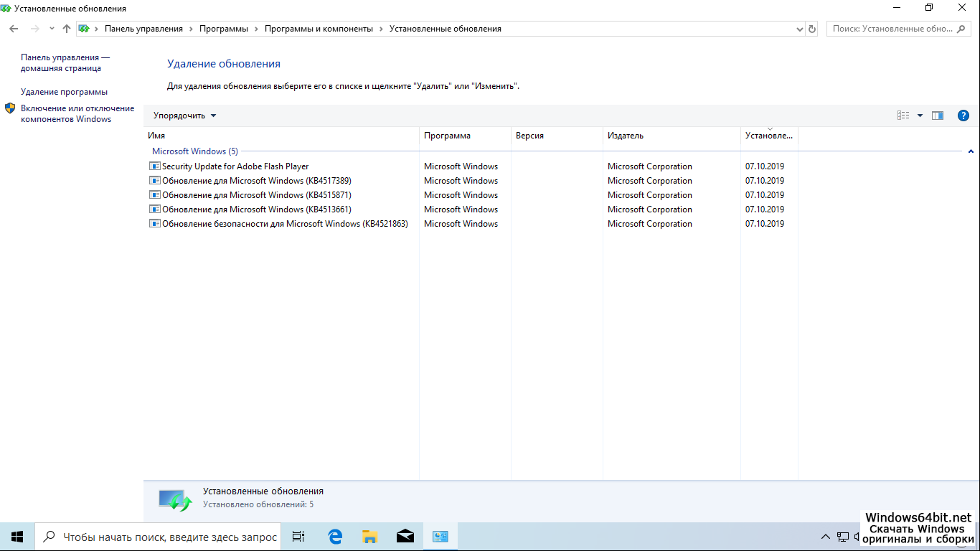This screenshot has width=980, height=551.
Task: Click the Up one level arrow
Action: pyautogui.click(x=67, y=29)
